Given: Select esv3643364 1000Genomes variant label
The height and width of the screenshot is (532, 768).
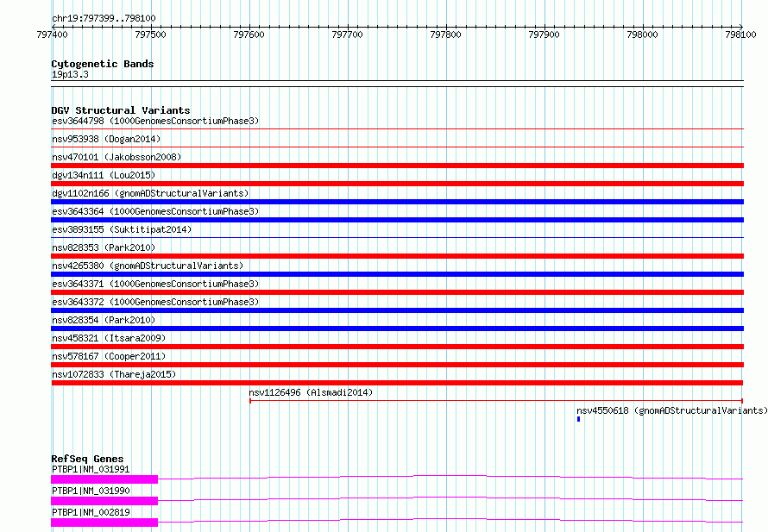Looking at the screenshot, I should click(x=155, y=211).
